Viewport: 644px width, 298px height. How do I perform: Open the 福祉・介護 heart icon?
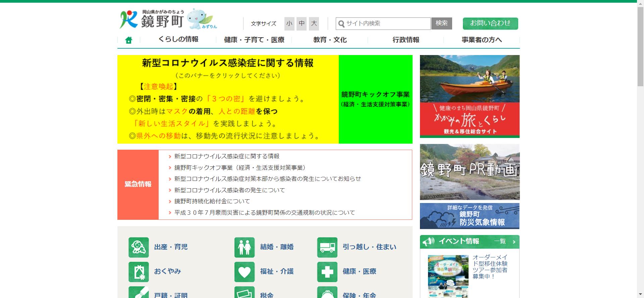tap(245, 272)
